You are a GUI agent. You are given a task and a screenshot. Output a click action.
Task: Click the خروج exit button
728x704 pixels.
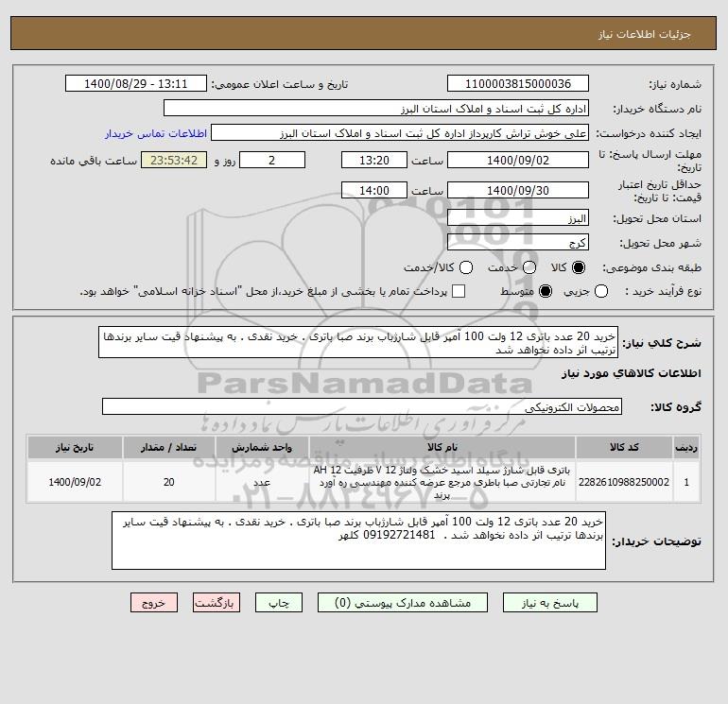[154, 603]
